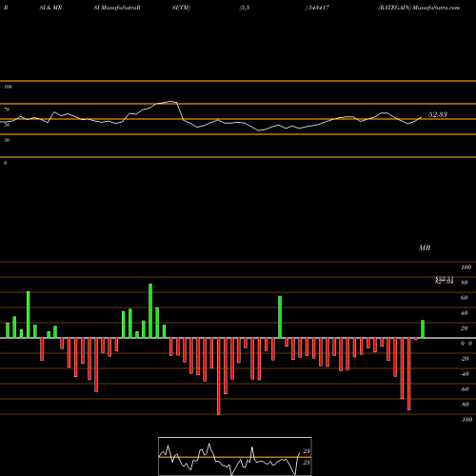Click the 543417 code in the header
Viewport: 476px width, 476px height.
318,8
